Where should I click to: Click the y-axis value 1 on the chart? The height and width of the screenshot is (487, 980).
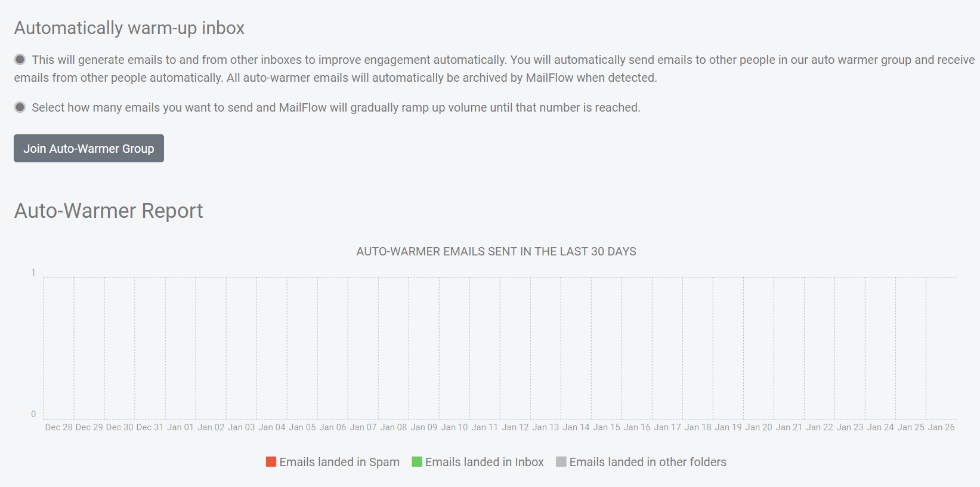click(33, 273)
